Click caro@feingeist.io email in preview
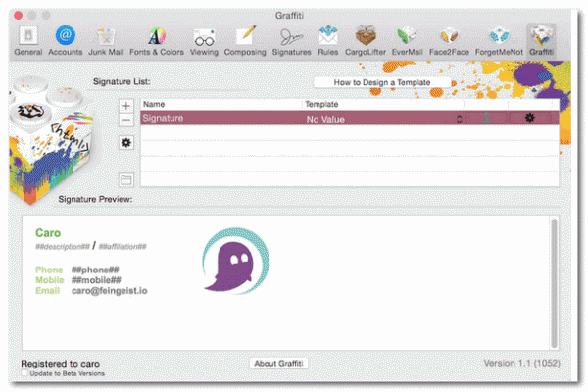This screenshot has width=588, height=392. 110,291
